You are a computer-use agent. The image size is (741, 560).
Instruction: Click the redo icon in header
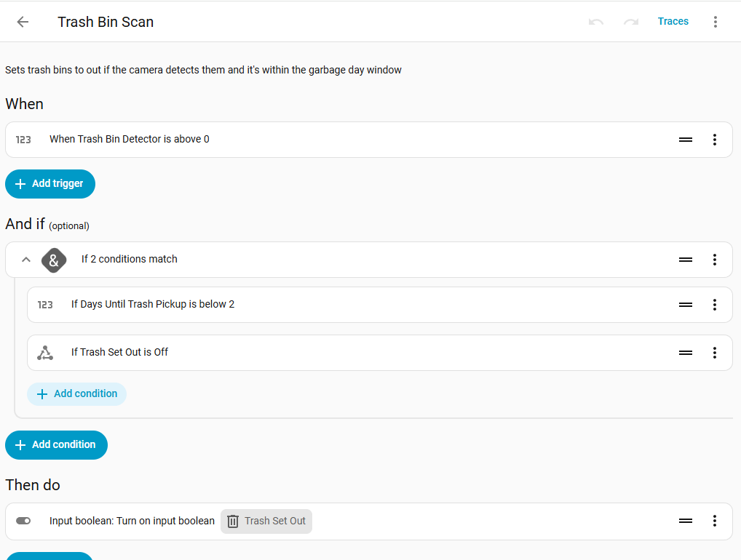pyautogui.click(x=631, y=22)
